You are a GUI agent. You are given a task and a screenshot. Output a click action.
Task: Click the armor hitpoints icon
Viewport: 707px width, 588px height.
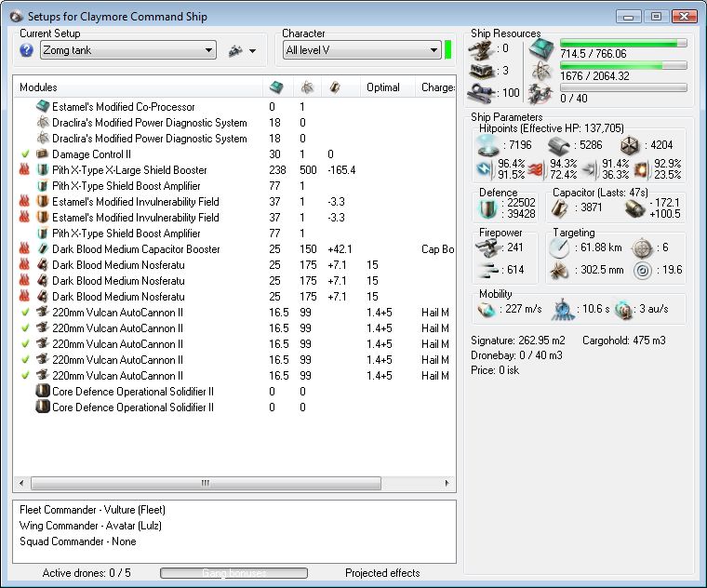click(x=559, y=146)
